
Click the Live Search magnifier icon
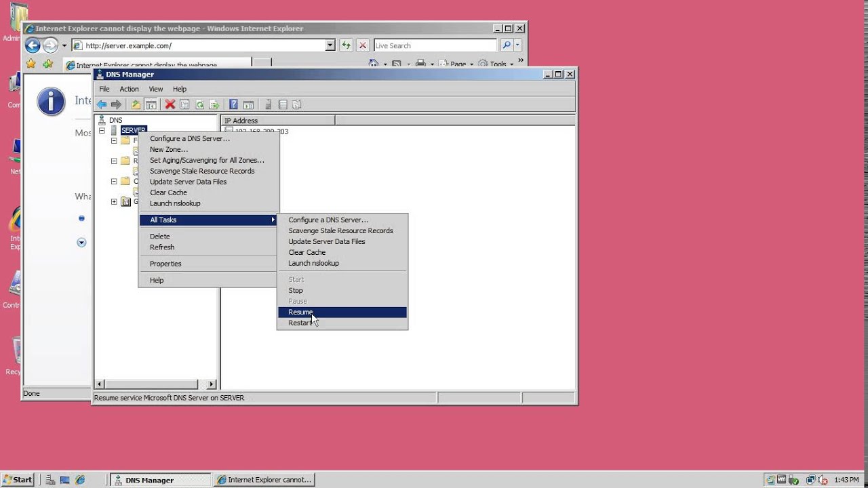pyautogui.click(x=507, y=45)
